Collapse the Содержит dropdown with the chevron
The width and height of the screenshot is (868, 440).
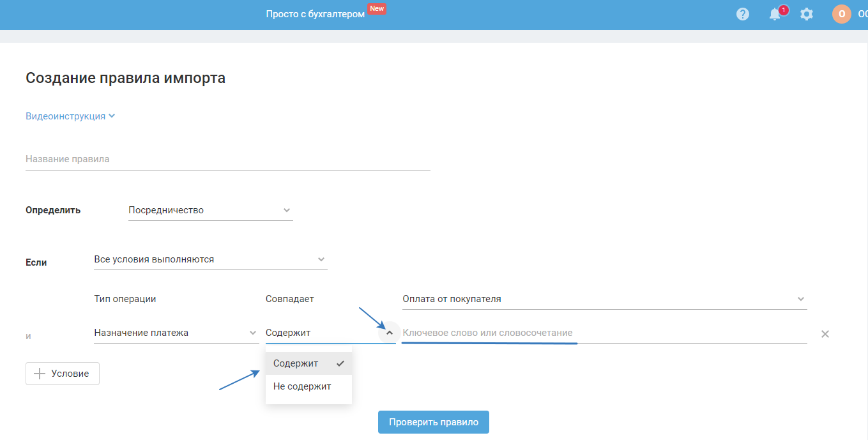[390, 333]
